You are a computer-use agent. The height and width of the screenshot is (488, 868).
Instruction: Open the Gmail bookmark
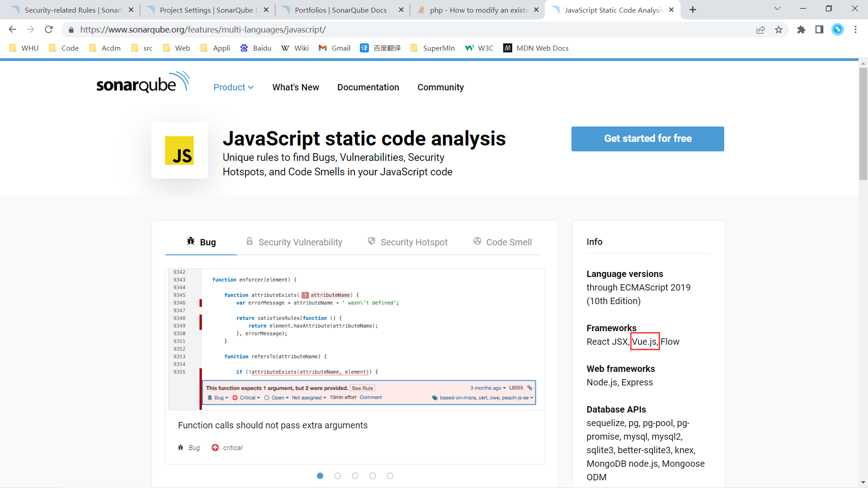pos(335,48)
